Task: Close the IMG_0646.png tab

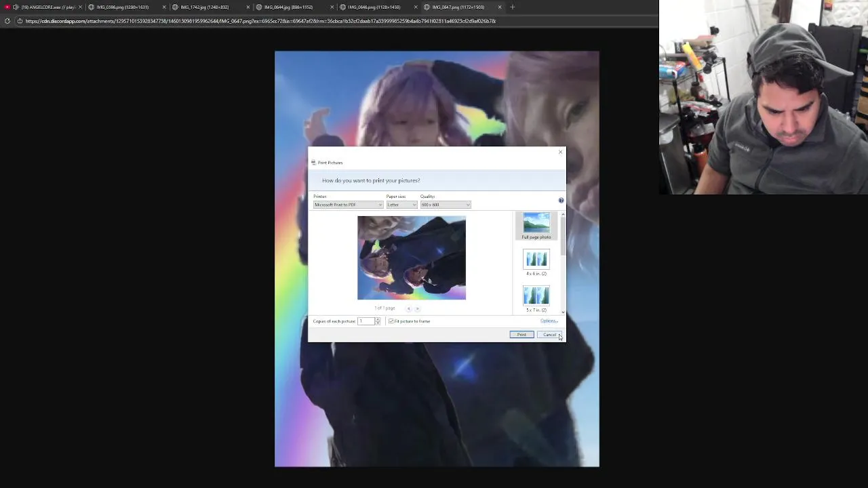Action: tap(416, 7)
